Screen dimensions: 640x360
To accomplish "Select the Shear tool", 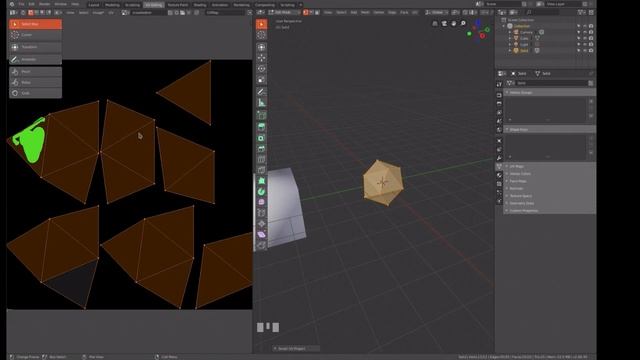I will tap(261, 234).
